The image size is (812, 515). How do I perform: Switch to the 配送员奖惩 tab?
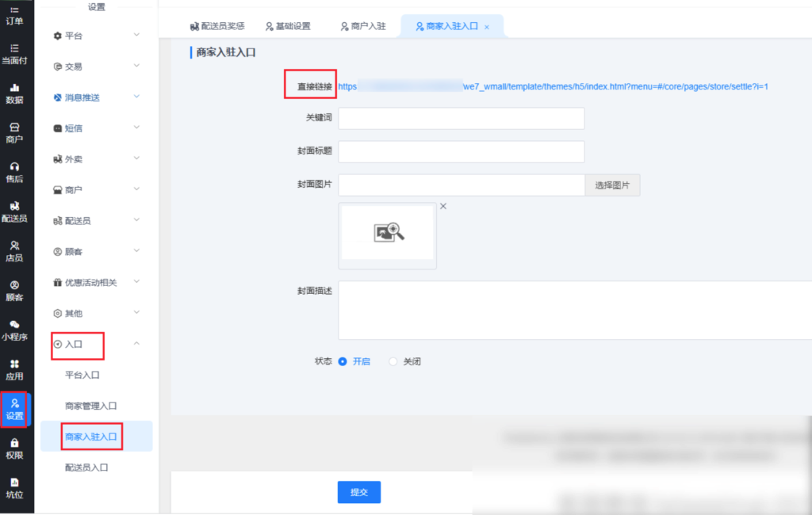click(217, 26)
